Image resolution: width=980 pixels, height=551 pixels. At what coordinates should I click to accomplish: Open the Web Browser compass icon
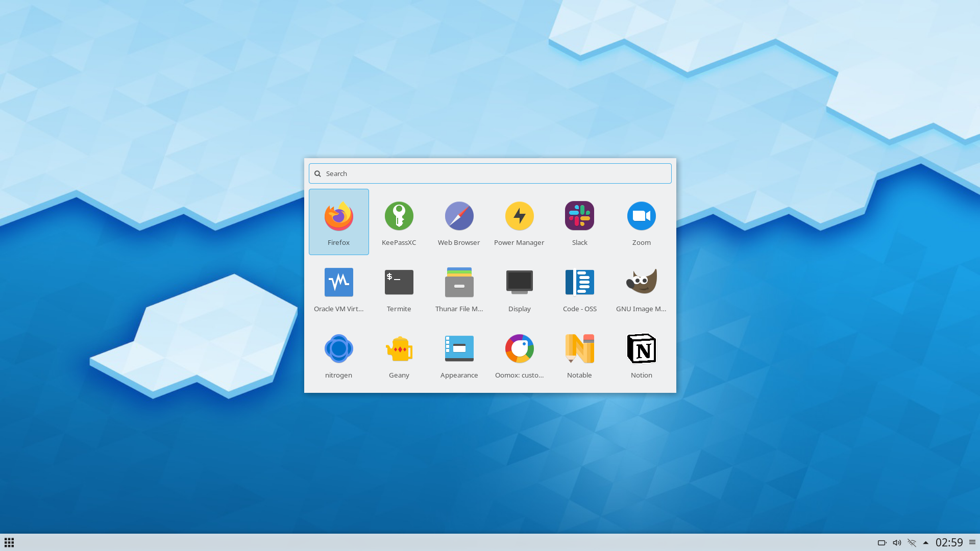pos(459,221)
